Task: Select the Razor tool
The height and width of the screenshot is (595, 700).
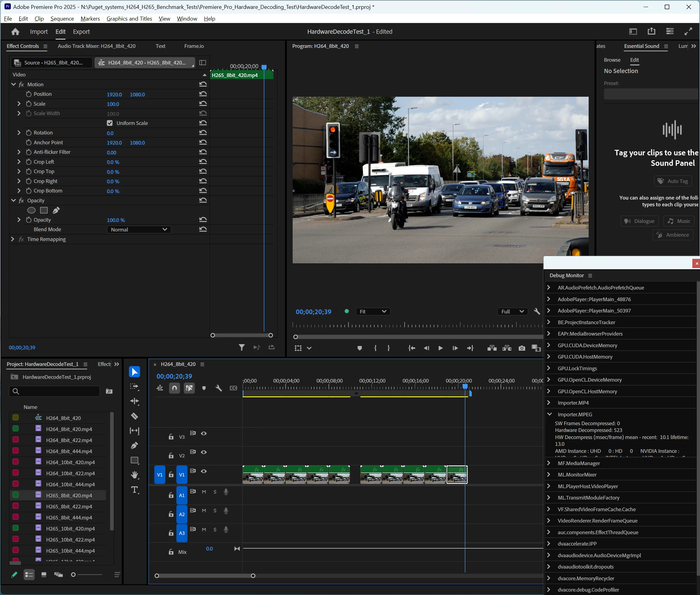Action: pyautogui.click(x=134, y=416)
